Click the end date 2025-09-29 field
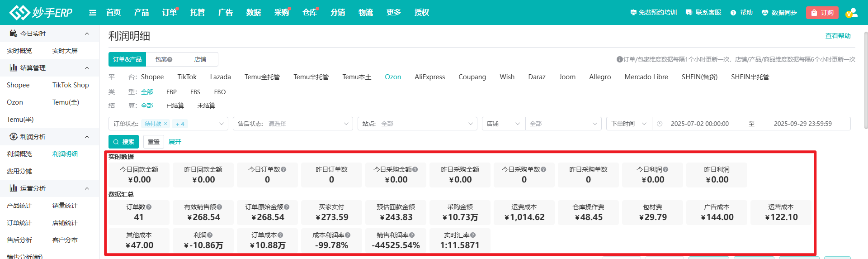The image size is (868, 259). coord(802,124)
